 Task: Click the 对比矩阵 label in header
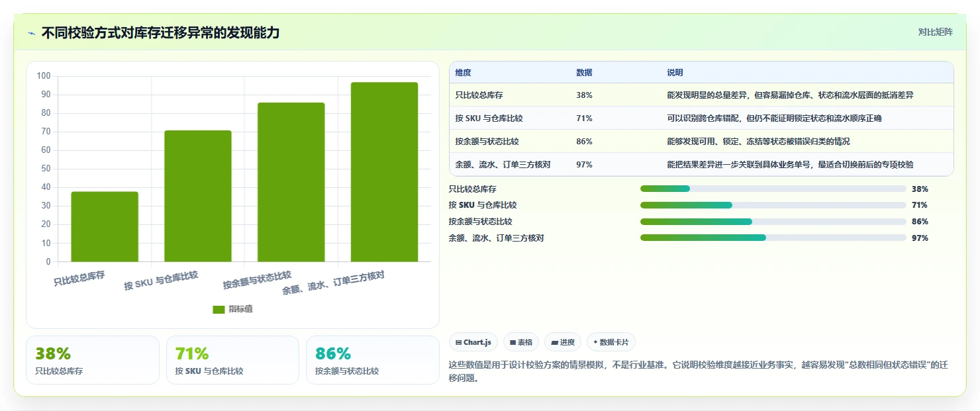(935, 32)
